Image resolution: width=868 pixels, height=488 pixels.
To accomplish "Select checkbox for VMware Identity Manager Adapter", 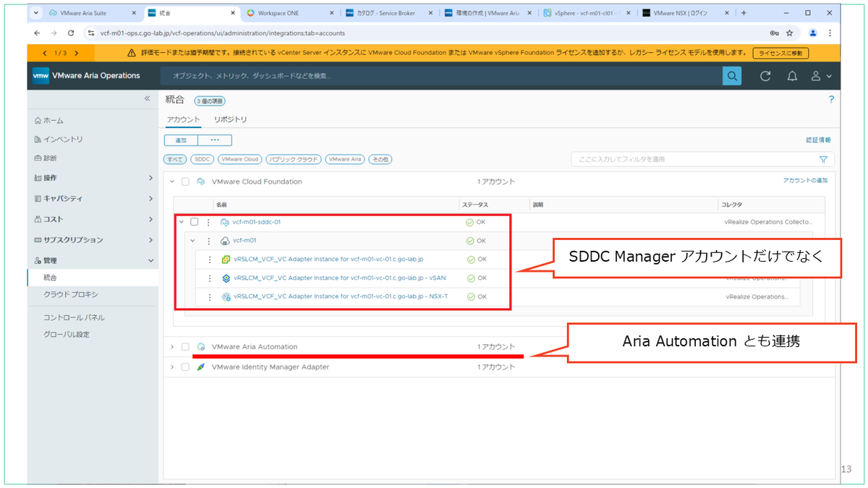I will (x=185, y=367).
